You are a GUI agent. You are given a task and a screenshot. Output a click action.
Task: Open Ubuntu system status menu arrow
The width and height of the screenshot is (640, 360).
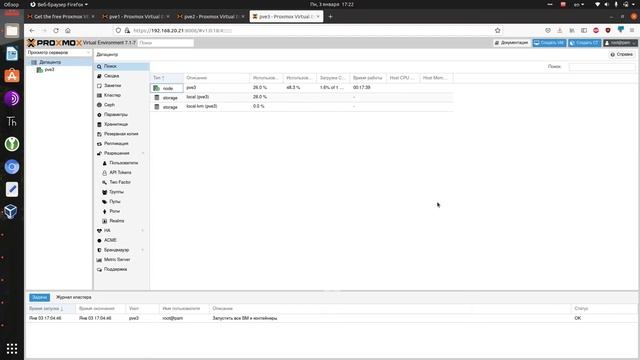click(633, 4)
